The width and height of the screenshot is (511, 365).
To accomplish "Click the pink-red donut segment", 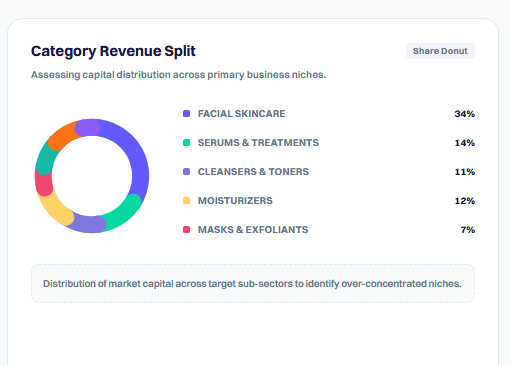I will [x=44, y=183].
